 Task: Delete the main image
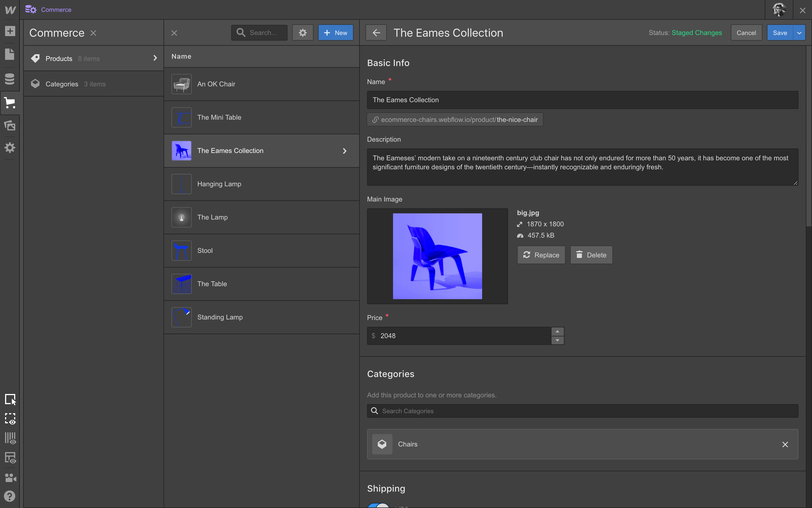591,255
